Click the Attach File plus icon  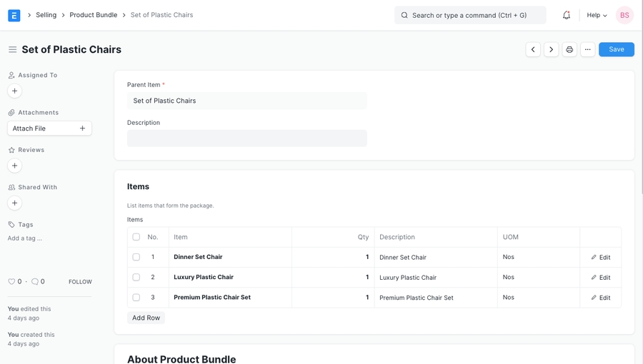click(x=82, y=128)
